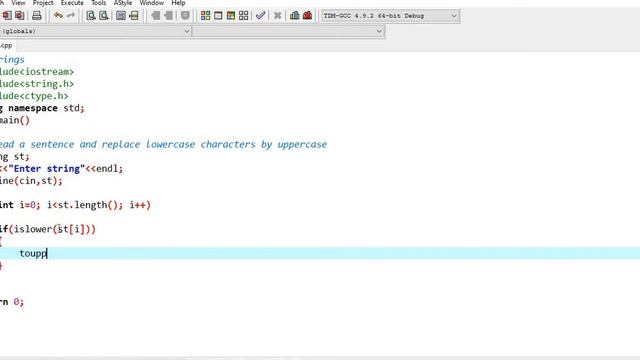Image resolution: width=640 pixels, height=360 pixels.
Task: Click the 'string.h' include text
Action: (x=47, y=84)
